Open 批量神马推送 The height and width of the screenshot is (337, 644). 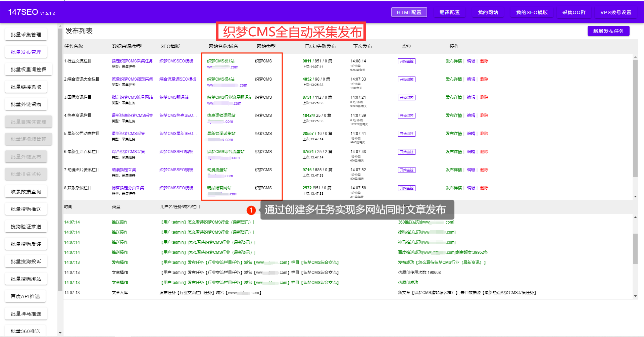pos(26,314)
